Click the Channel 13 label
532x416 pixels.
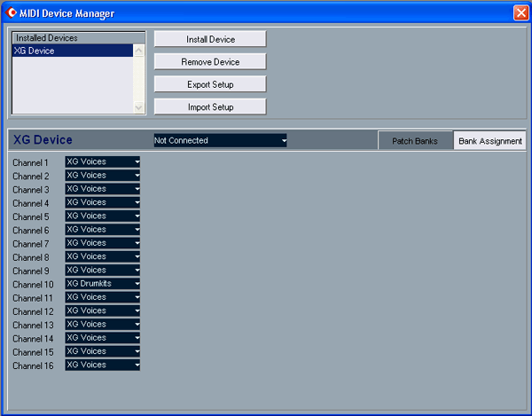tap(33, 326)
